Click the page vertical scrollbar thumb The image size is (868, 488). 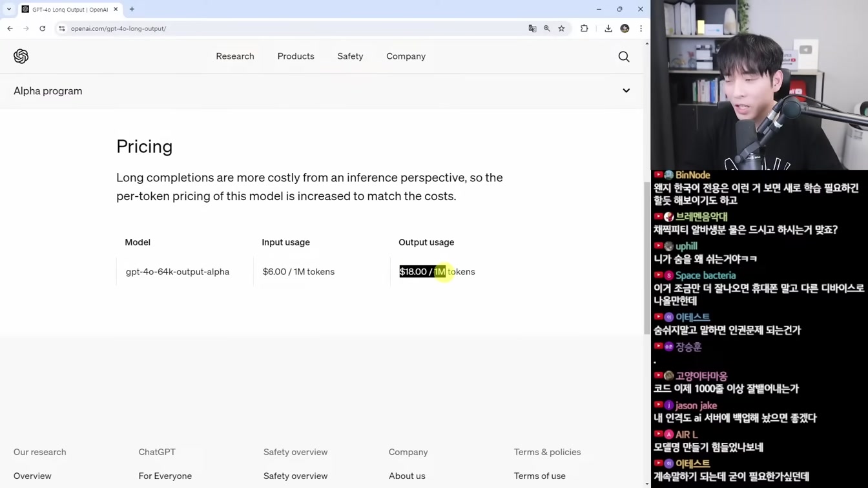pyautogui.click(x=646, y=258)
